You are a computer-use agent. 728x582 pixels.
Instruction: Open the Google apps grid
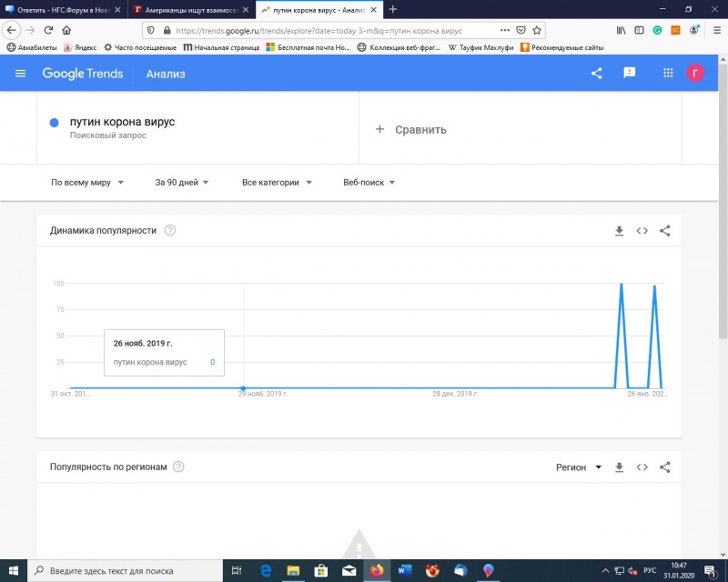(x=668, y=73)
